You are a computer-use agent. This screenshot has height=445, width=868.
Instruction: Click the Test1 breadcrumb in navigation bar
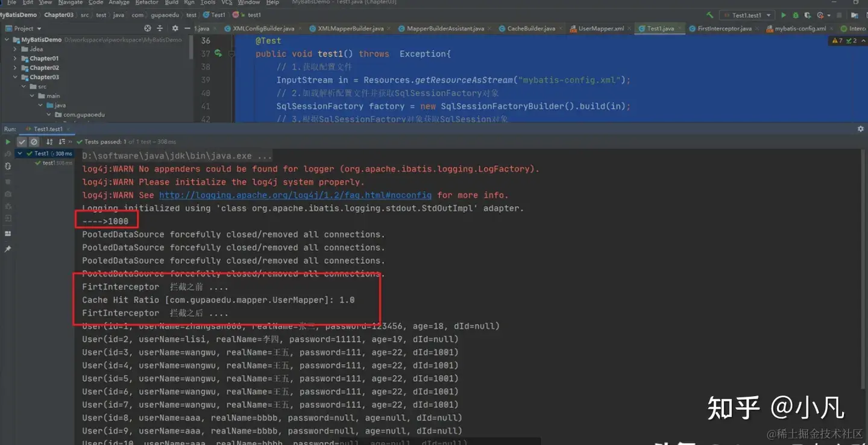pyautogui.click(x=214, y=15)
